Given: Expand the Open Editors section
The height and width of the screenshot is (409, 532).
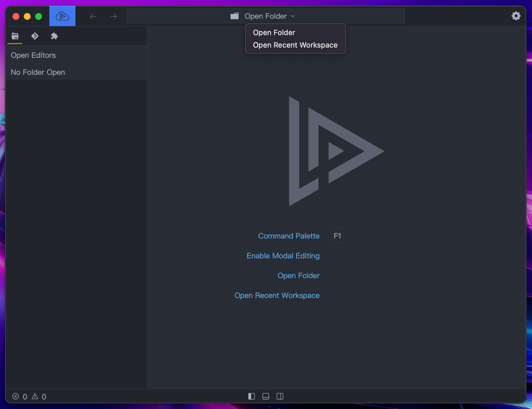Looking at the screenshot, I should [x=33, y=55].
